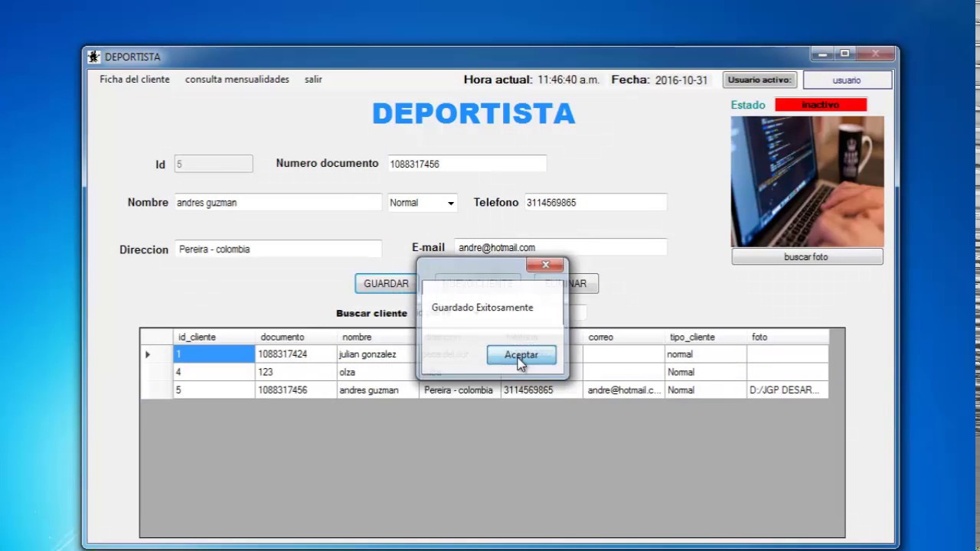Click the Numero documento input field
Image resolution: width=980 pixels, height=551 pixels.
pyautogui.click(x=467, y=164)
